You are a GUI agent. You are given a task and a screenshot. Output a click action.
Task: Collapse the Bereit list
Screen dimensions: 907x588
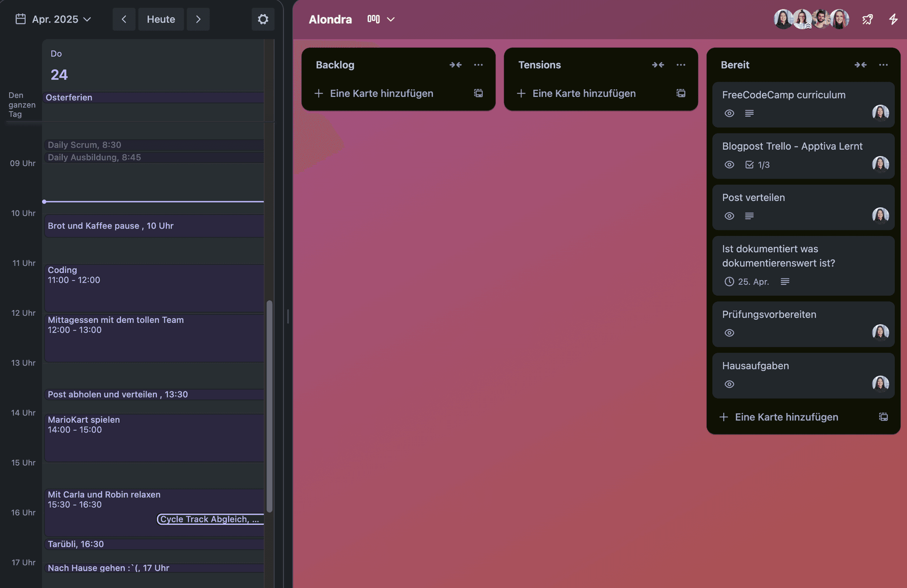860,65
